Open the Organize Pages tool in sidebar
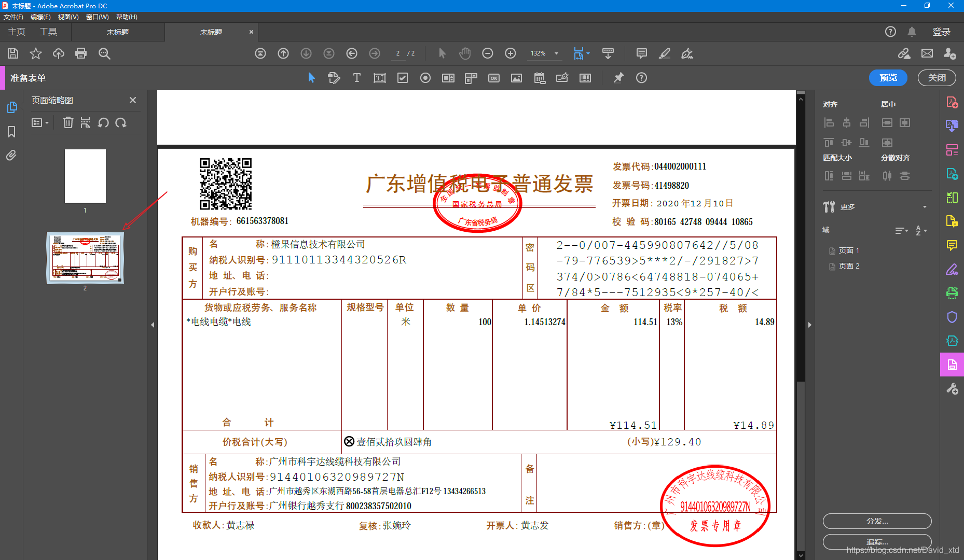 [952, 150]
